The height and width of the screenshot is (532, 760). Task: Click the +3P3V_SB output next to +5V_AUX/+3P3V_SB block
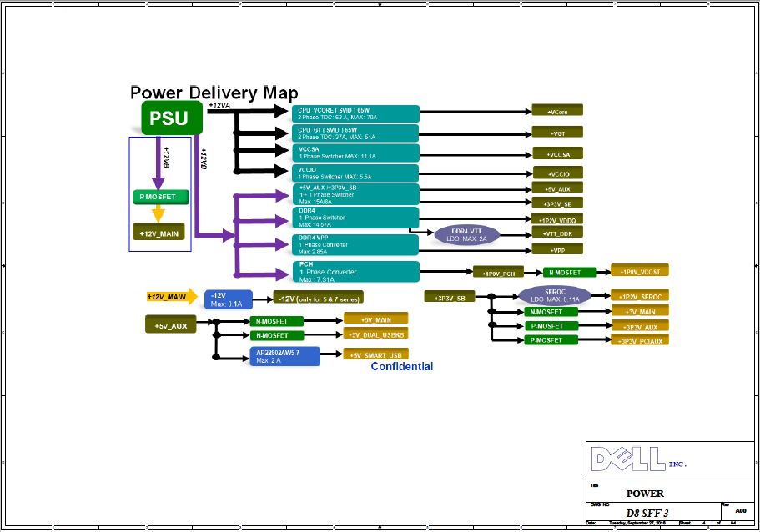pos(557,203)
